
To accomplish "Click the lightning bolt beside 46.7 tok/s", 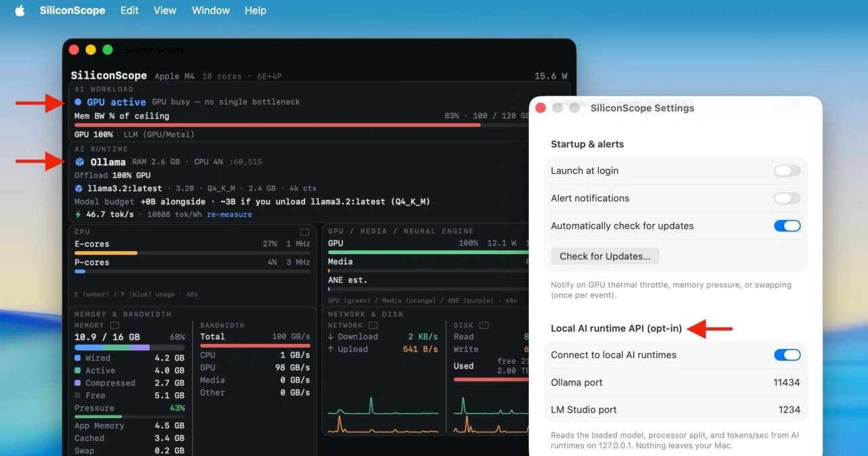I will (x=78, y=214).
